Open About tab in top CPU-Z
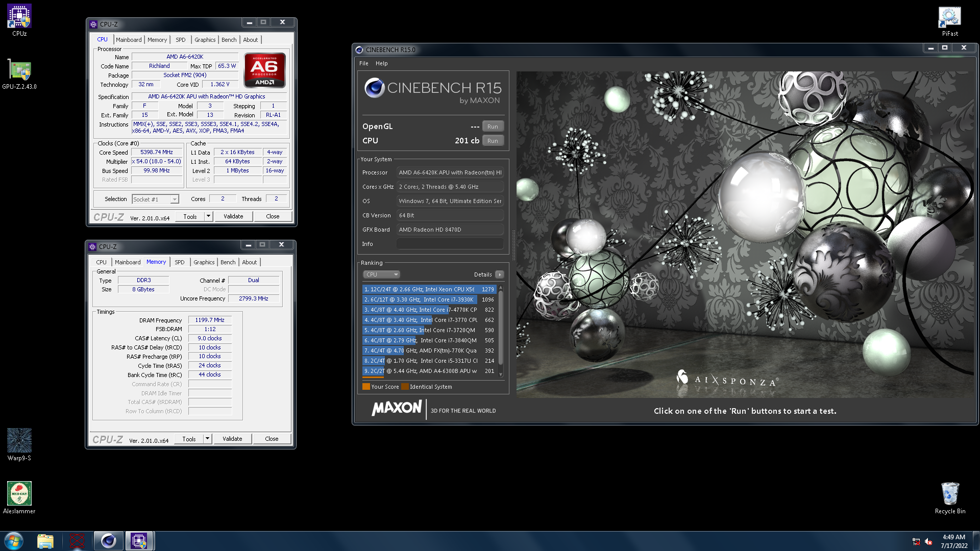 click(251, 40)
